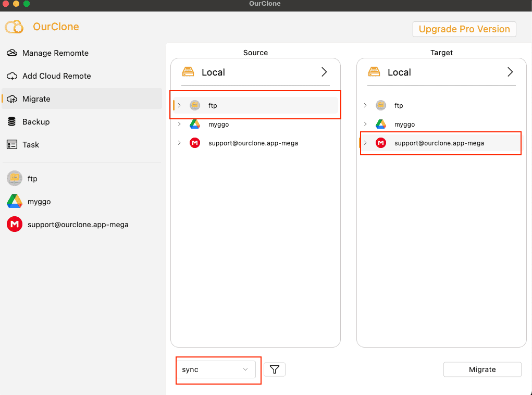
Task: Click the myggo Google Drive icon in sidebar
Action: (x=14, y=201)
